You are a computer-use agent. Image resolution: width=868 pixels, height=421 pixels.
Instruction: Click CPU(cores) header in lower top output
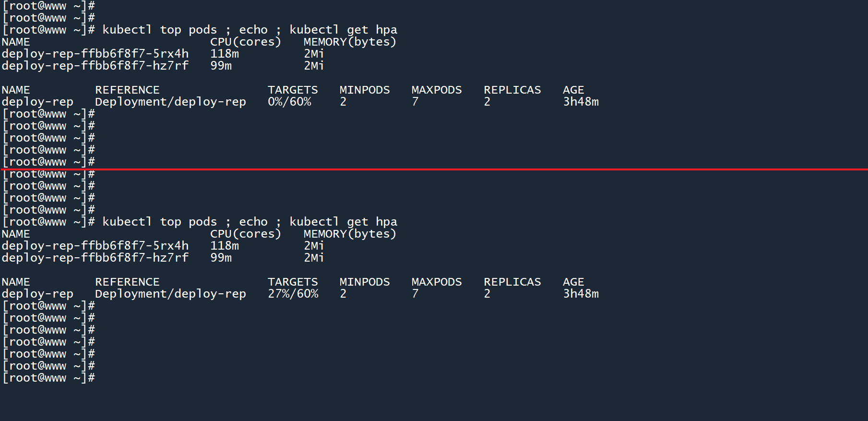pos(245,234)
